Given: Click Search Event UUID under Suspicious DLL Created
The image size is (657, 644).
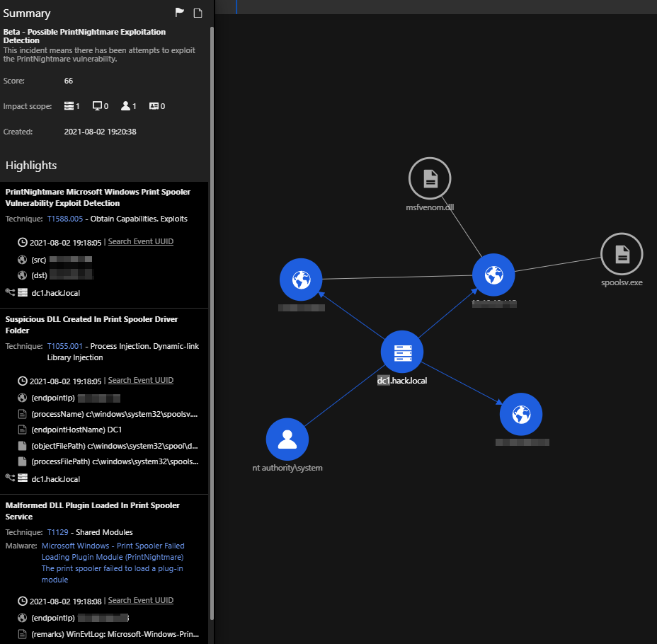Looking at the screenshot, I should point(140,380).
